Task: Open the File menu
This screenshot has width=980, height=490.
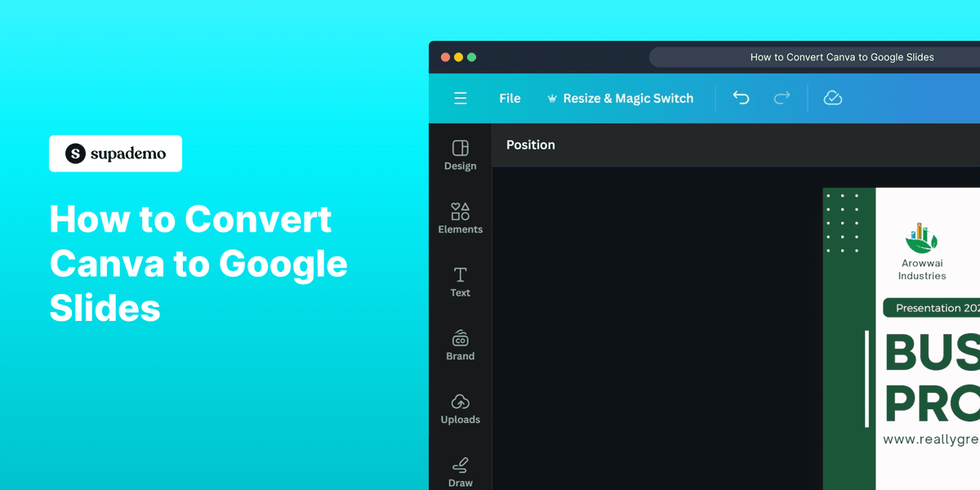Action: coord(510,97)
